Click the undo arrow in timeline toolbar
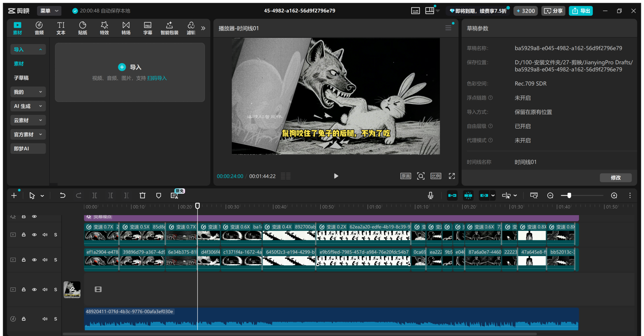The image size is (644, 336). (62, 196)
